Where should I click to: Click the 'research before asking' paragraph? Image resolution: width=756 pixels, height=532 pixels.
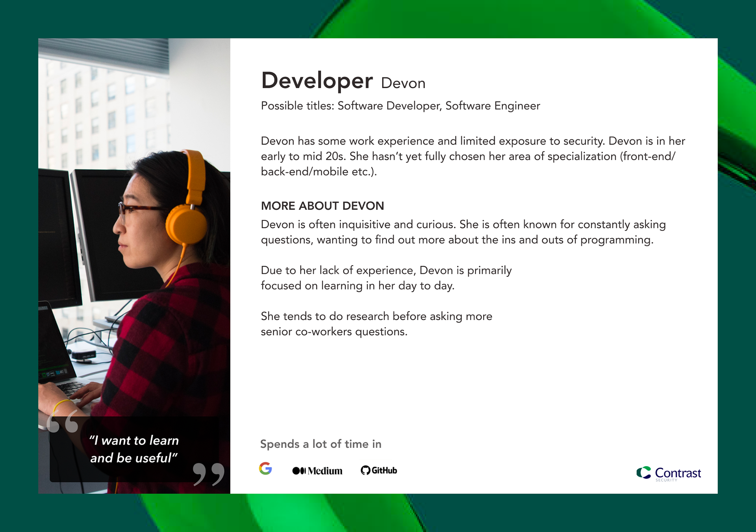click(376, 324)
